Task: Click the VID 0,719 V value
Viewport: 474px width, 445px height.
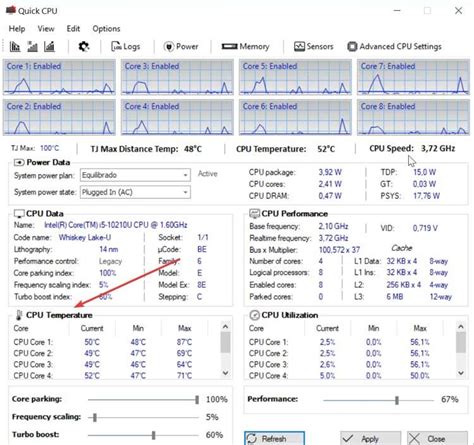Action: point(425,228)
